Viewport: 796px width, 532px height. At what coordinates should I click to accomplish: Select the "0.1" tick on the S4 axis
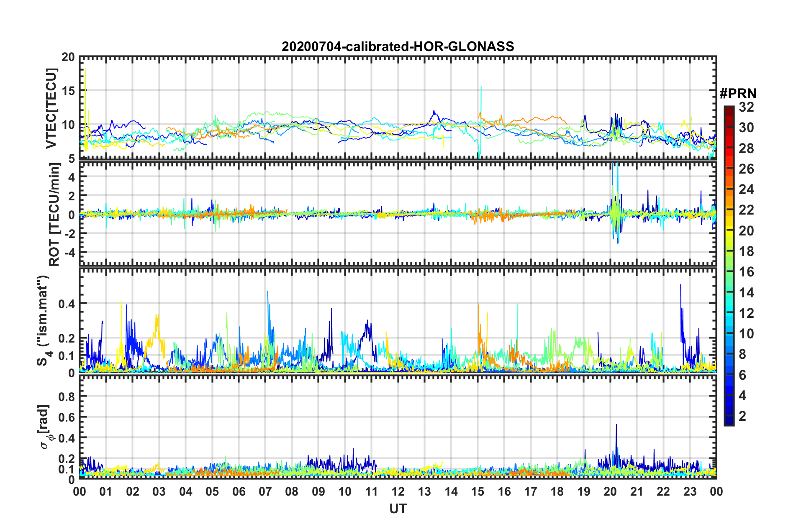coord(67,356)
